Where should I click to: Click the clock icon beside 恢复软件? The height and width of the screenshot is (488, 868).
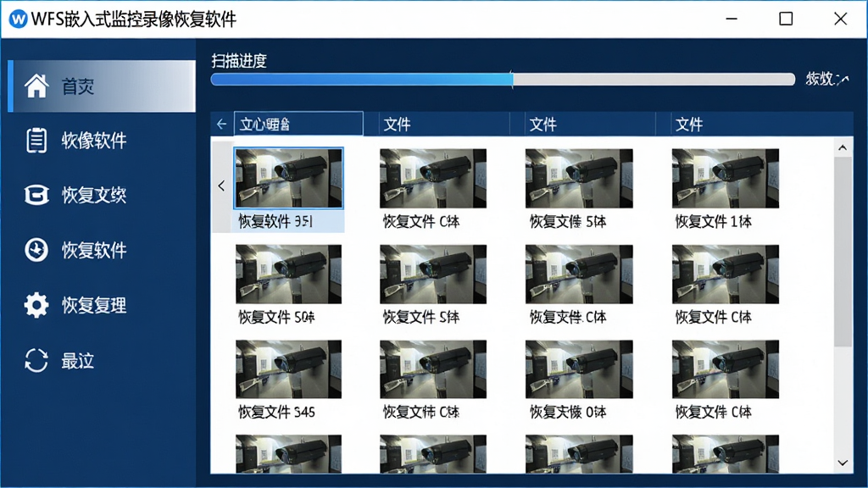[x=36, y=250]
